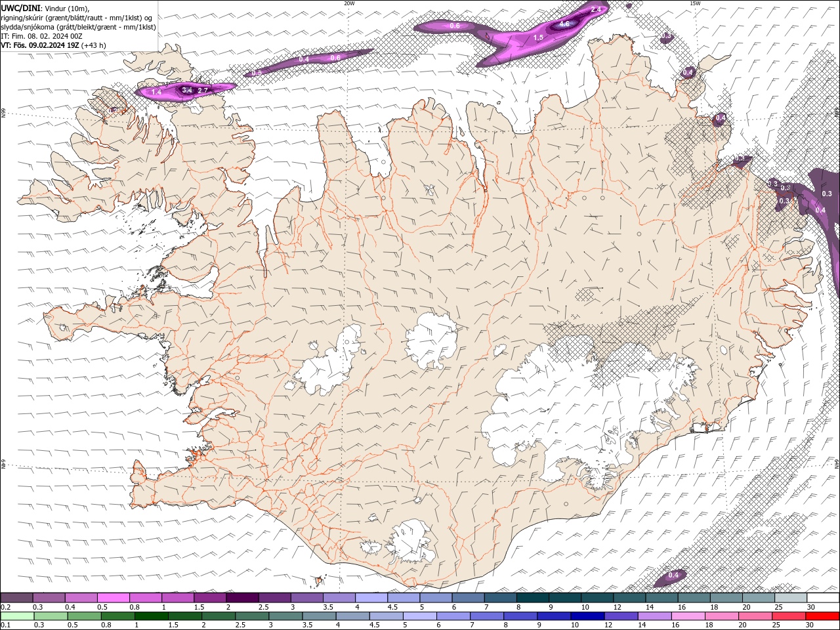The height and width of the screenshot is (630, 840).
Task: Click the lilac bottom-row swatch between 14 and 16
Action: (x=654, y=616)
